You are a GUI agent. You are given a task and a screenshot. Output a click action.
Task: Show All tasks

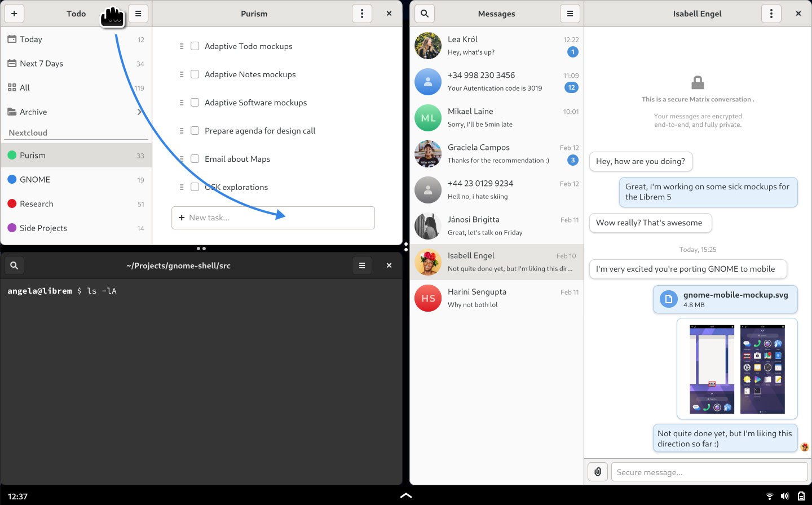click(76, 88)
